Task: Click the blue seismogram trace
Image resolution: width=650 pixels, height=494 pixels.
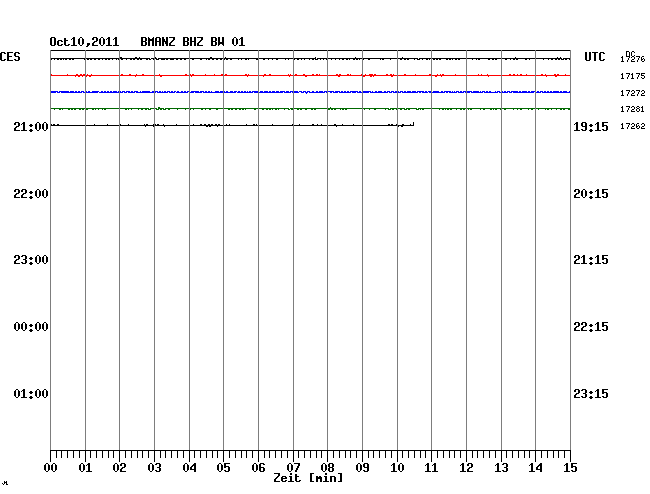Action: 310,92
